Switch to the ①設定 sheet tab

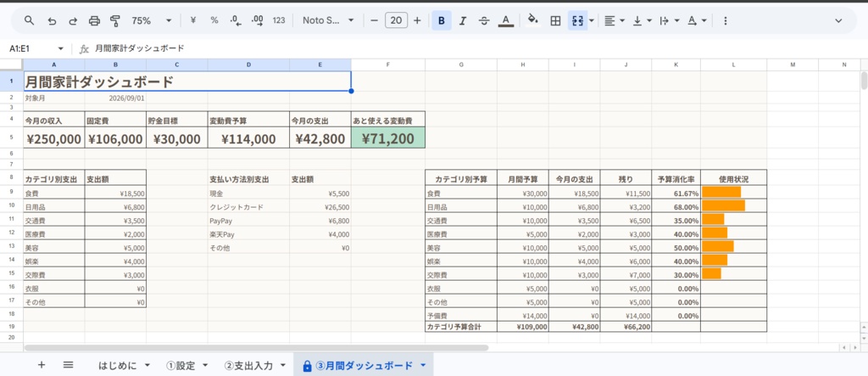pyautogui.click(x=181, y=366)
